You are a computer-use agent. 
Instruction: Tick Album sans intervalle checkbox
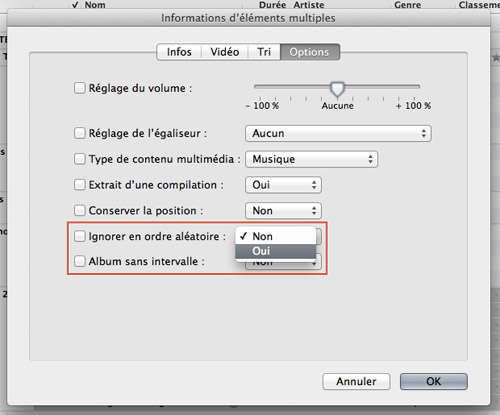(79, 261)
